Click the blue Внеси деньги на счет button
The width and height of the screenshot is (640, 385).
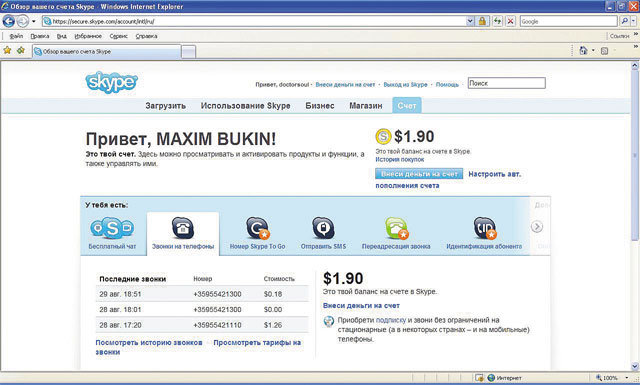coord(419,174)
